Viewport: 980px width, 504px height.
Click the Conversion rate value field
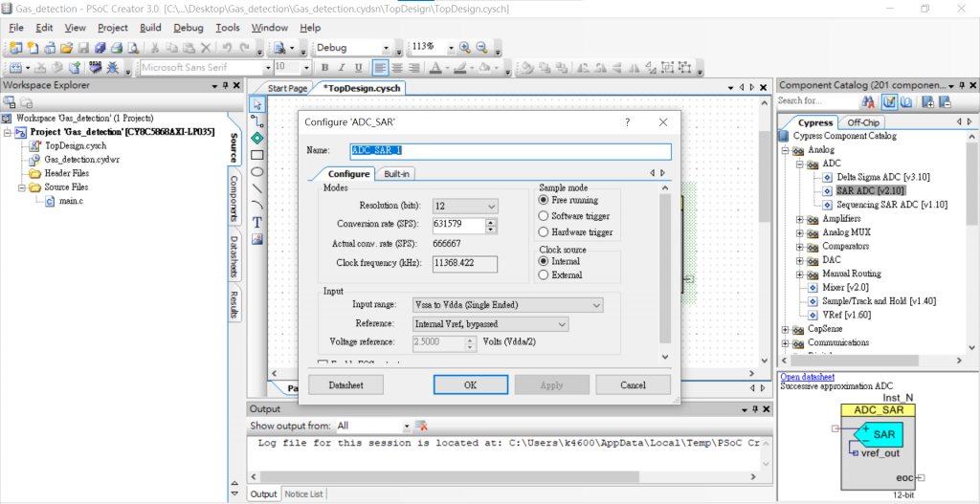(459, 226)
